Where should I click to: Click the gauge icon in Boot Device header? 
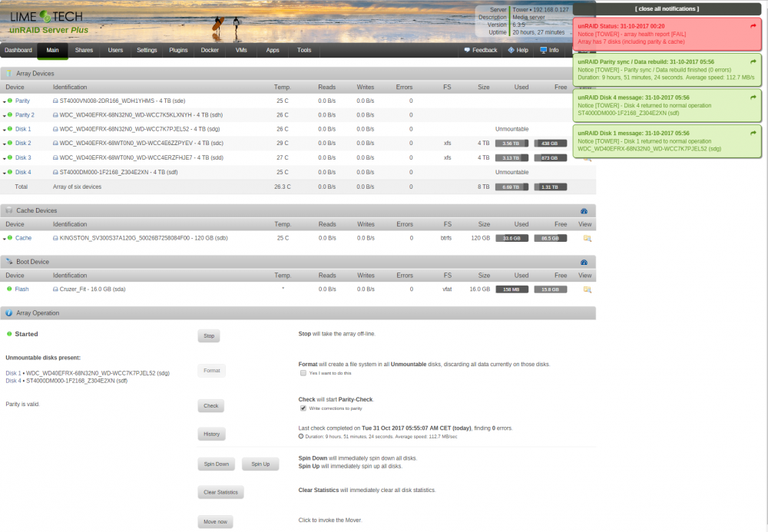(x=584, y=263)
